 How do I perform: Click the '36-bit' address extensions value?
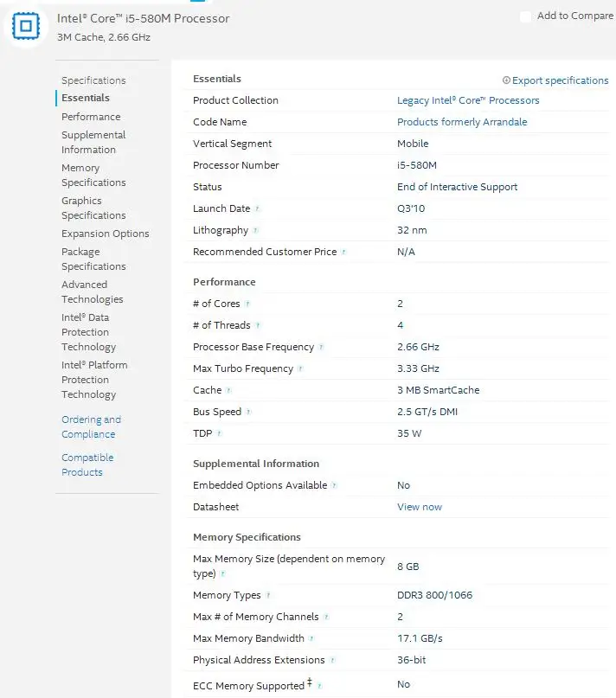[x=412, y=660]
